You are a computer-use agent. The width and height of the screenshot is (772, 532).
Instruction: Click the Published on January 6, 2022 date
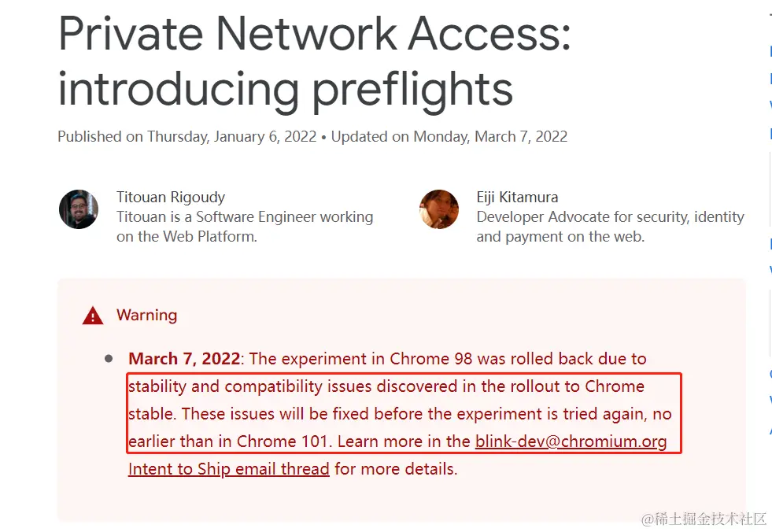click(x=187, y=136)
